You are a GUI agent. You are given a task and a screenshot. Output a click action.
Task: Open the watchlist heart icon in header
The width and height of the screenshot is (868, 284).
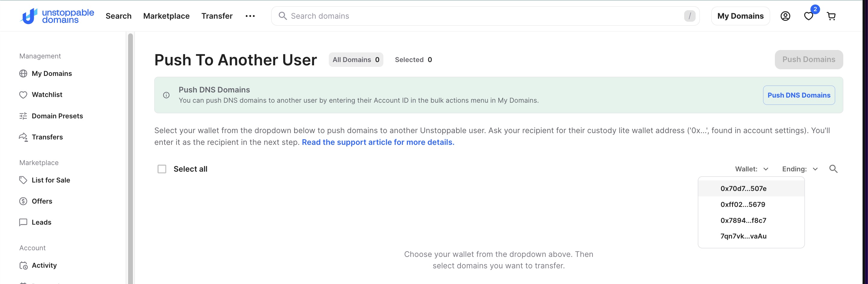point(808,16)
